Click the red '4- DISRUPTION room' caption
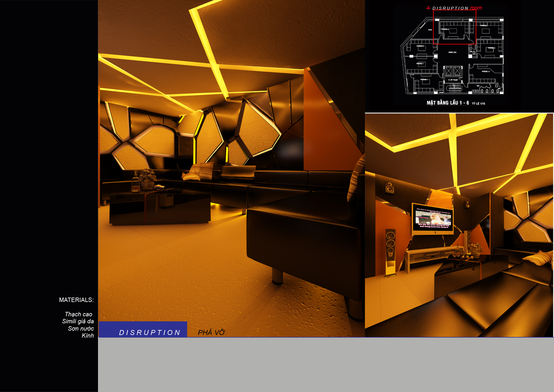The image size is (554, 392). 454,8
